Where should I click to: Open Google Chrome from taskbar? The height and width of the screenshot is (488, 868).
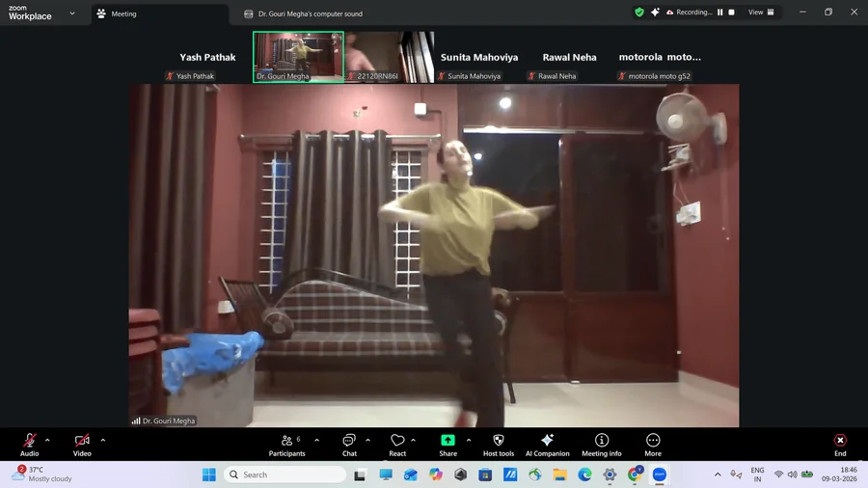tap(635, 474)
